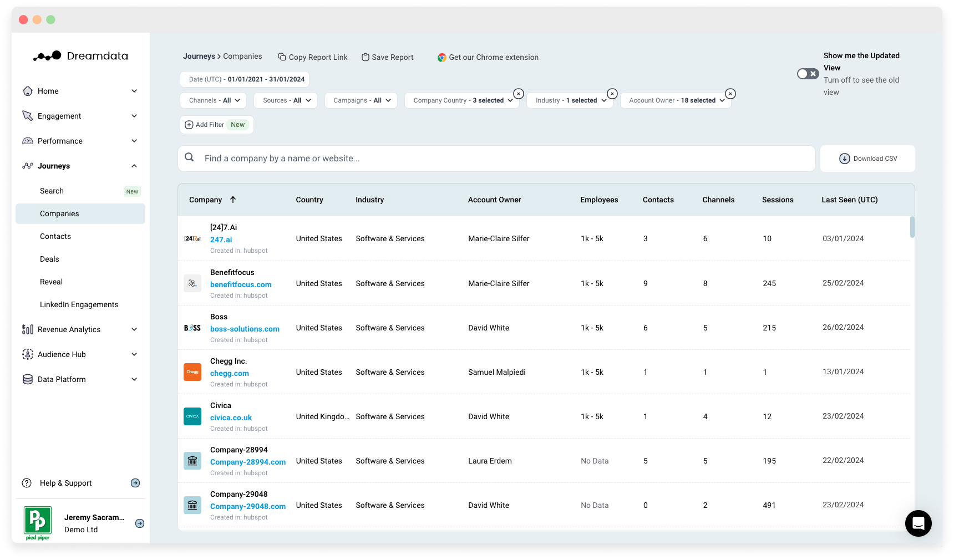
Task: Collapse the Journeys sidebar section
Action: tap(134, 166)
